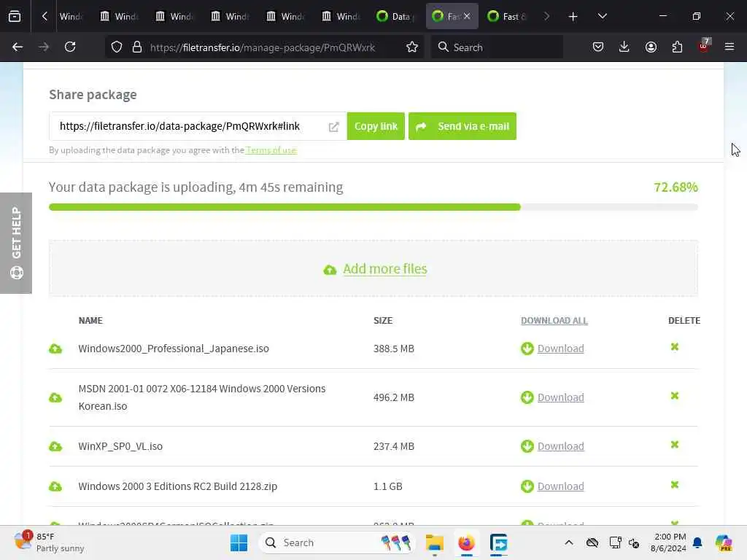This screenshot has height=560, width=747.
Task: Click the filetransfer.io URL address field
Action: coord(263,47)
